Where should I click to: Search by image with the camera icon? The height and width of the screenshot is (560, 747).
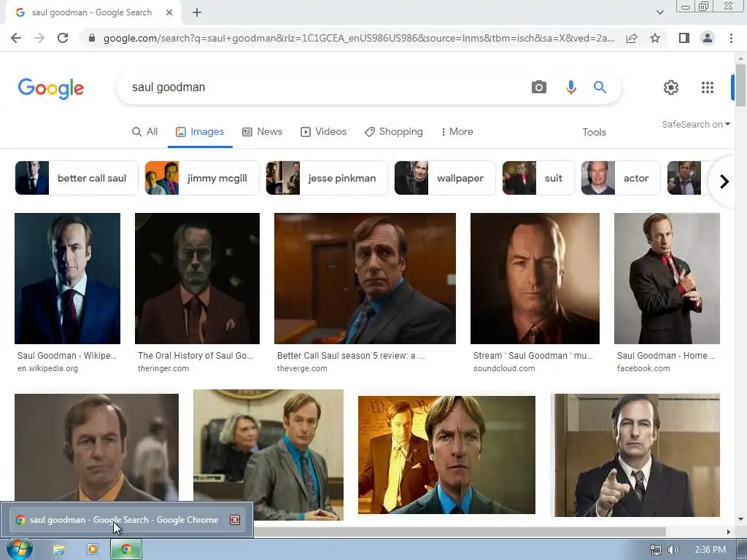[x=539, y=87]
